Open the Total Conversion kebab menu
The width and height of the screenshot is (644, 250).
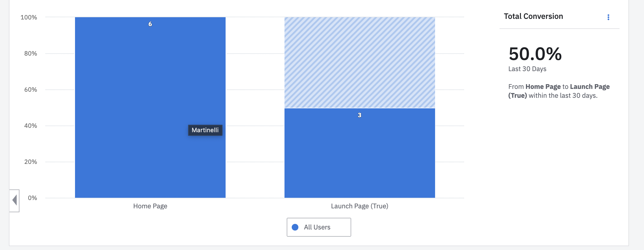(x=608, y=17)
